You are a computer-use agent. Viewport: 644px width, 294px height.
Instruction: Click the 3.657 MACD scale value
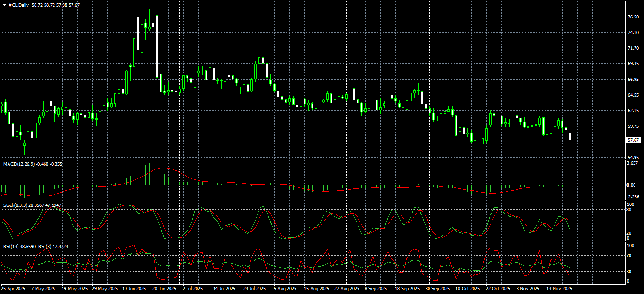click(633, 163)
